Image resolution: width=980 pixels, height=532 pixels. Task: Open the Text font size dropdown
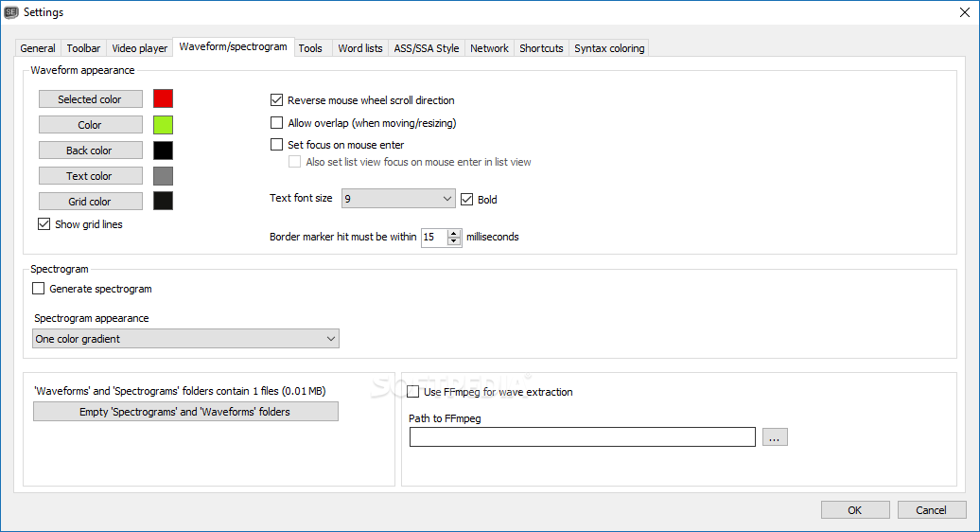398,199
